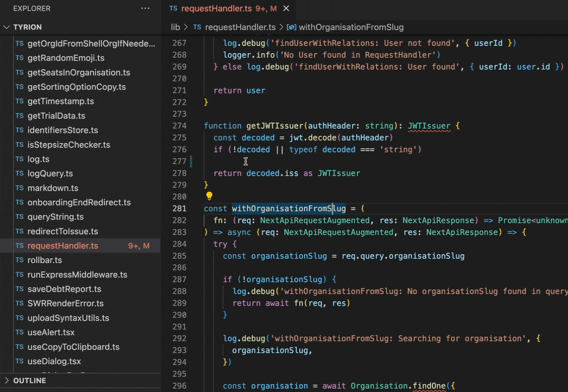The width and height of the screenshot is (568, 392).
Task: Open the Explorer more actions ellipsis
Action: tap(145, 8)
